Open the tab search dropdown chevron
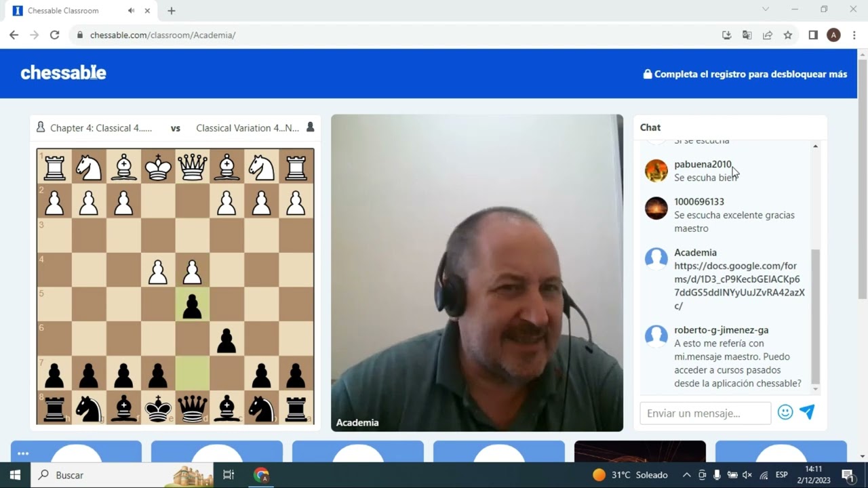This screenshot has height=488, width=868. [x=766, y=9]
